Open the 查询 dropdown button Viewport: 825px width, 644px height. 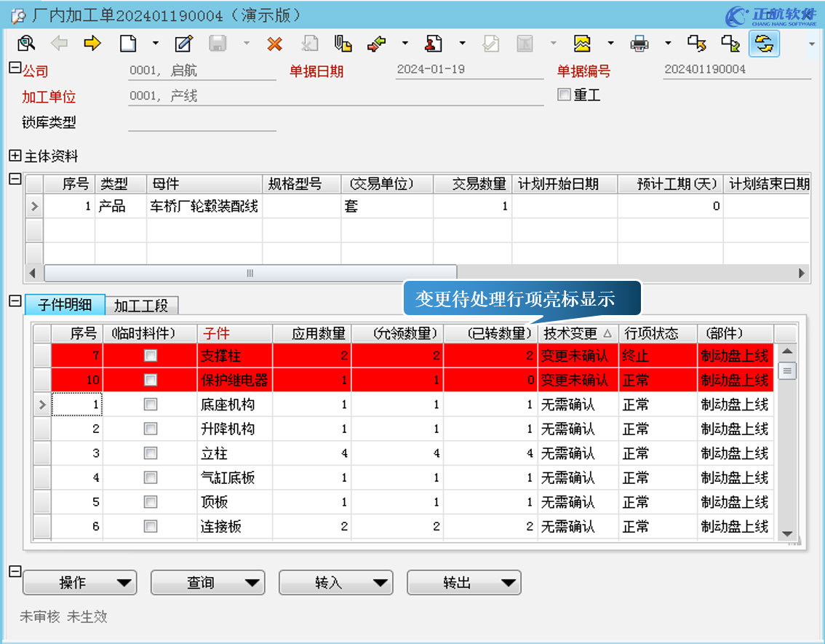(x=208, y=582)
